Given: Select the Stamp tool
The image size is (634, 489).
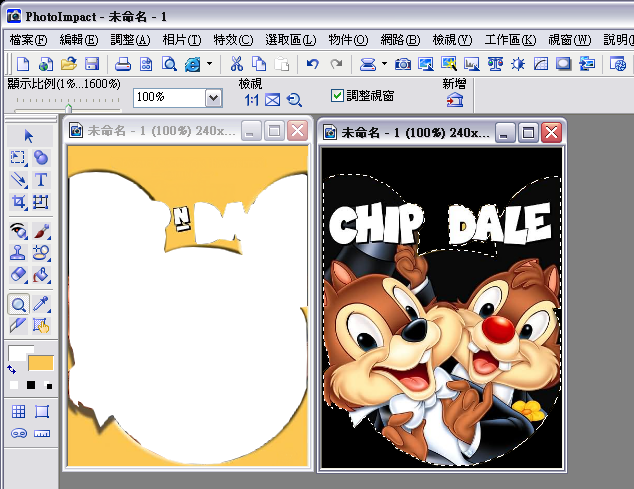Looking at the screenshot, I should [18, 253].
